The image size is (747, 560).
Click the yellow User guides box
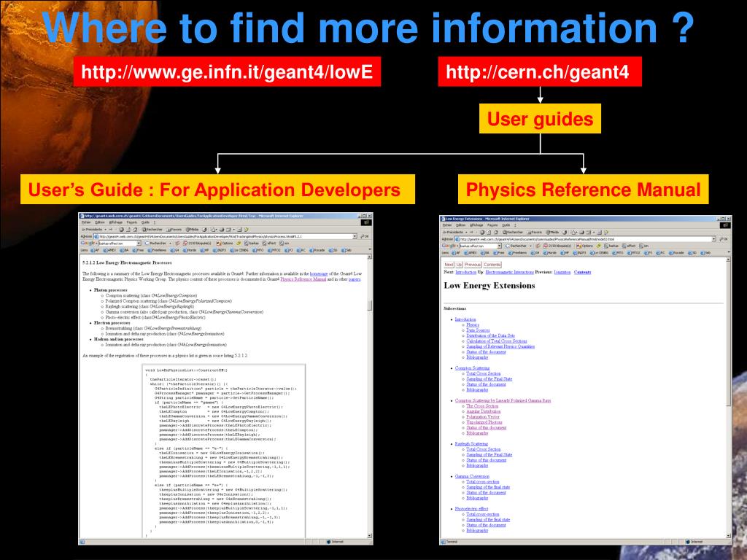[541, 119]
